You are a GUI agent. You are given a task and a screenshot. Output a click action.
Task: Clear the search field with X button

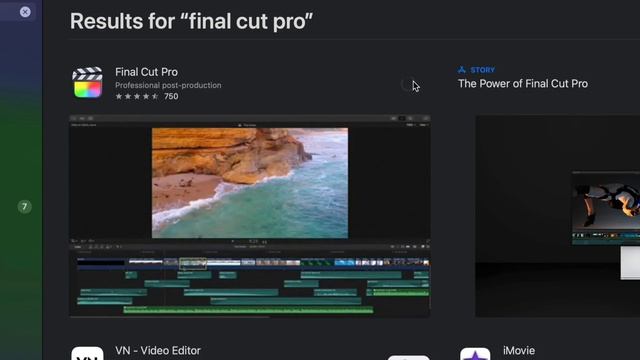[25, 12]
